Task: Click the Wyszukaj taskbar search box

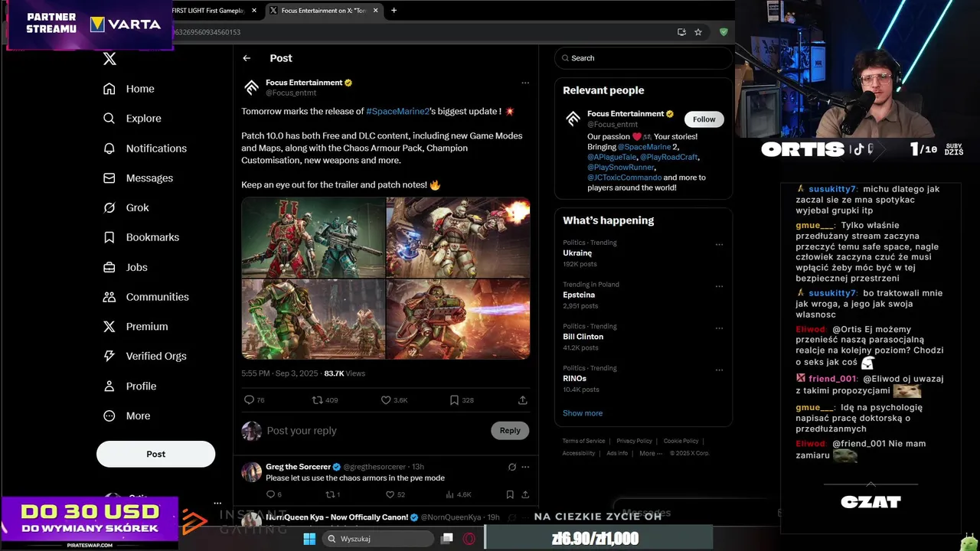Action: click(x=378, y=539)
